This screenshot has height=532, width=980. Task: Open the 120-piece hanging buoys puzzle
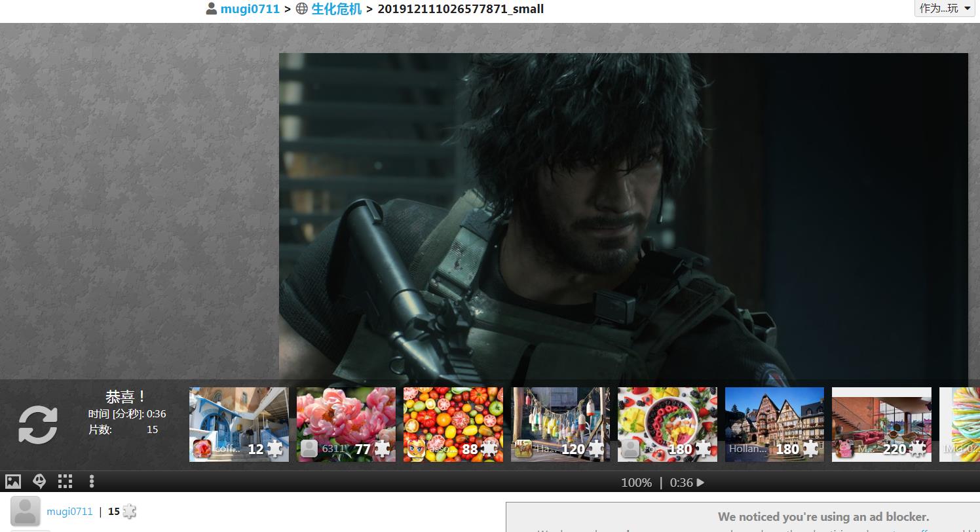coord(560,424)
